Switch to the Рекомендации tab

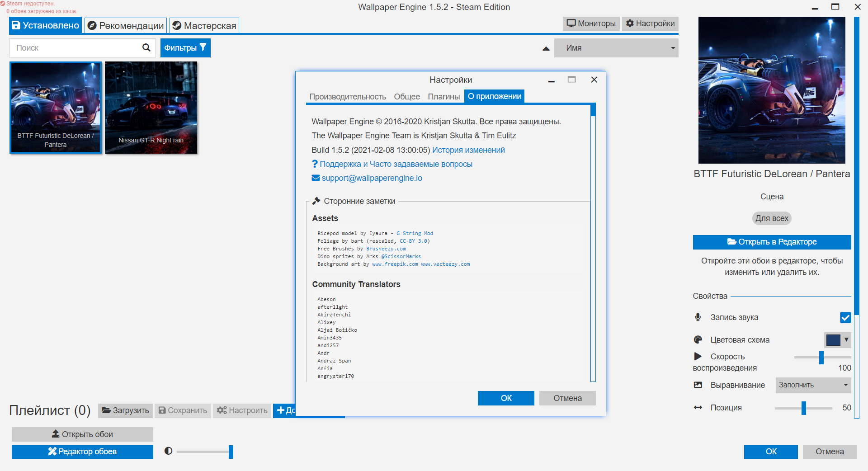[126, 26]
